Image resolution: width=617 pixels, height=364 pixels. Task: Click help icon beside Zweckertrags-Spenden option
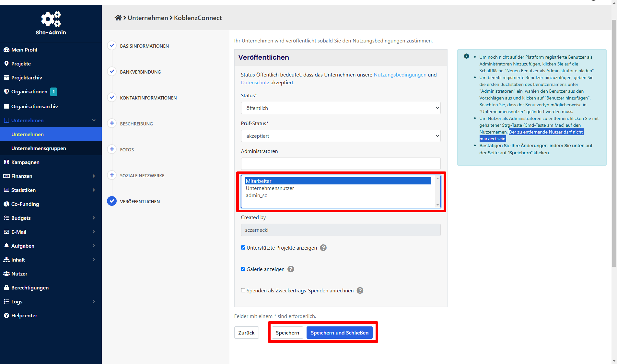pyautogui.click(x=360, y=291)
